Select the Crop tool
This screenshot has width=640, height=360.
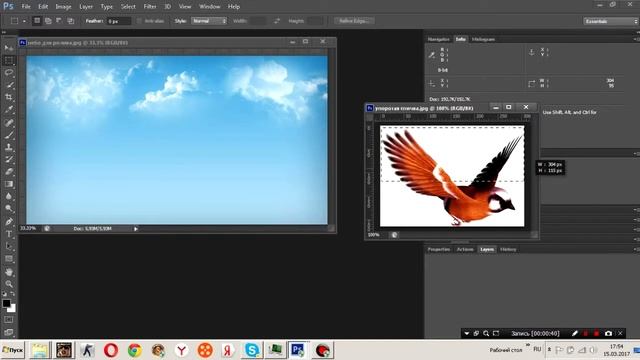[x=9, y=97]
